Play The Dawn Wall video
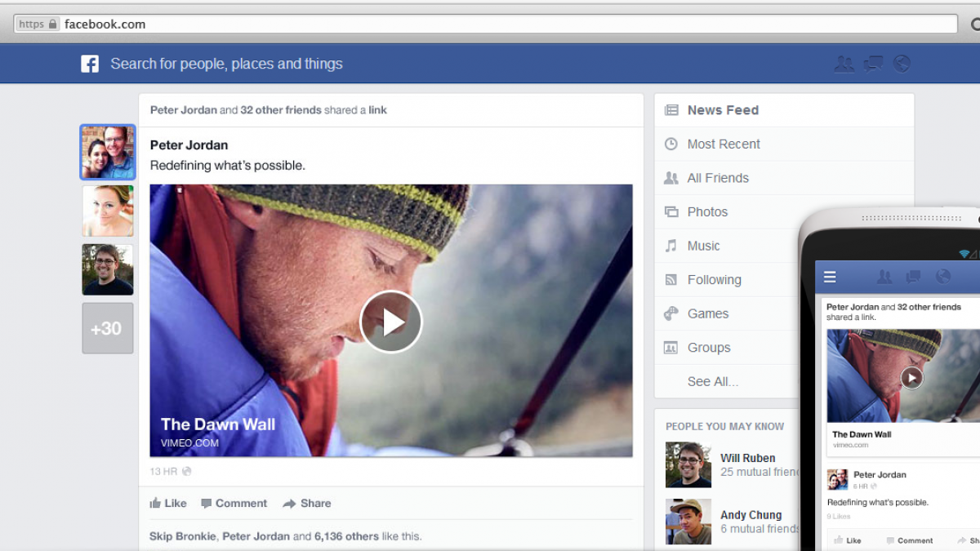The width and height of the screenshot is (980, 551). (390, 322)
